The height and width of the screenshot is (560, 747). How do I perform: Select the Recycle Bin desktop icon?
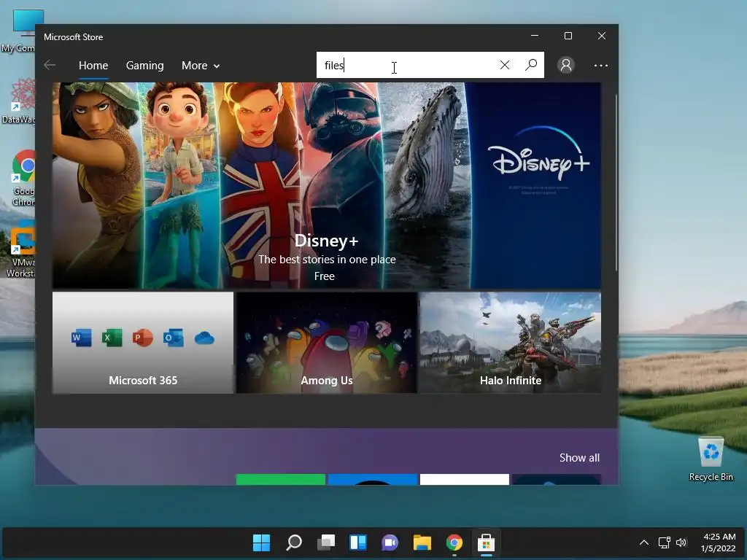[711, 459]
